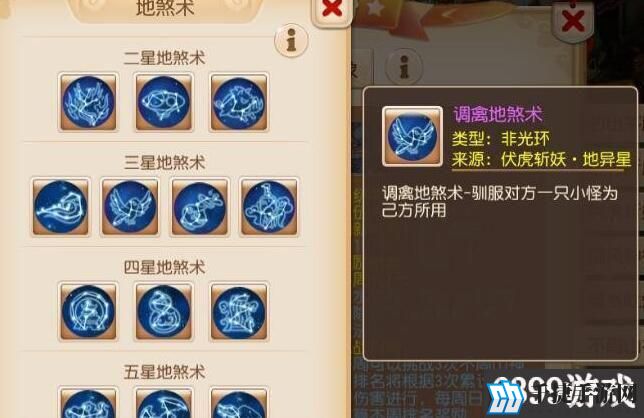Select the rightmost 五星地煞术 skill icon
The image size is (644, 418).
point(239,403)
